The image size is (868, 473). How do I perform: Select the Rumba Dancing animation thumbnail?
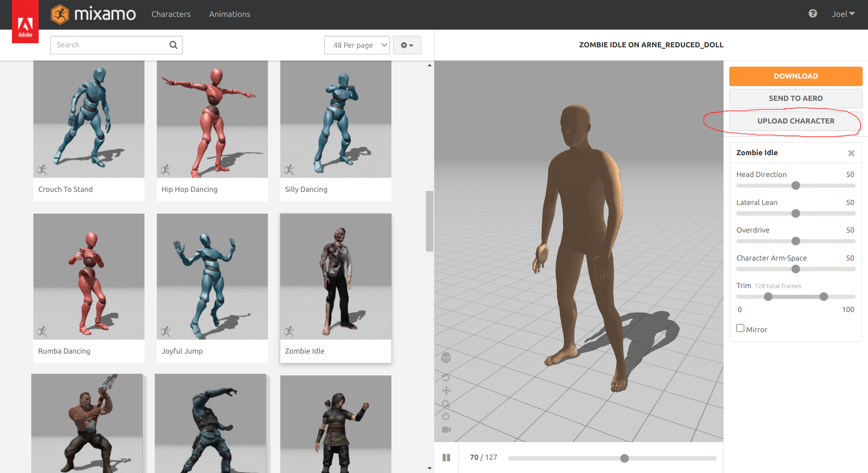pos(89,277)
